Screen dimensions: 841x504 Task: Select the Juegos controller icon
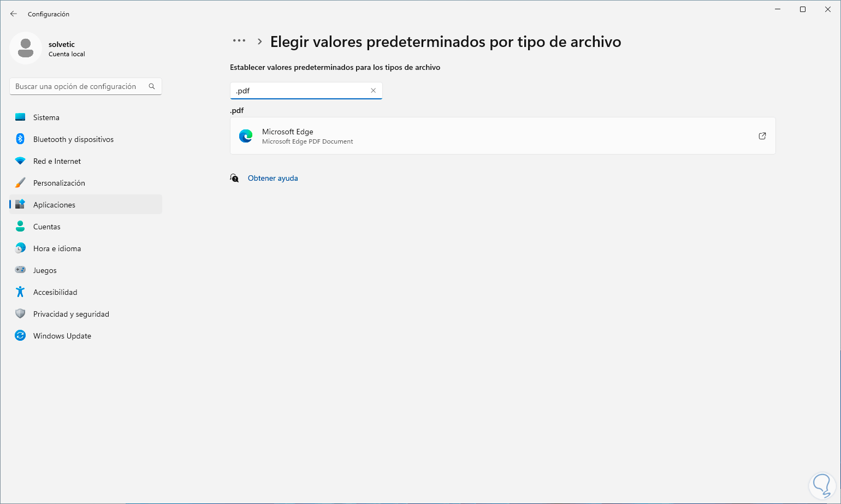(x=20, y=270)
